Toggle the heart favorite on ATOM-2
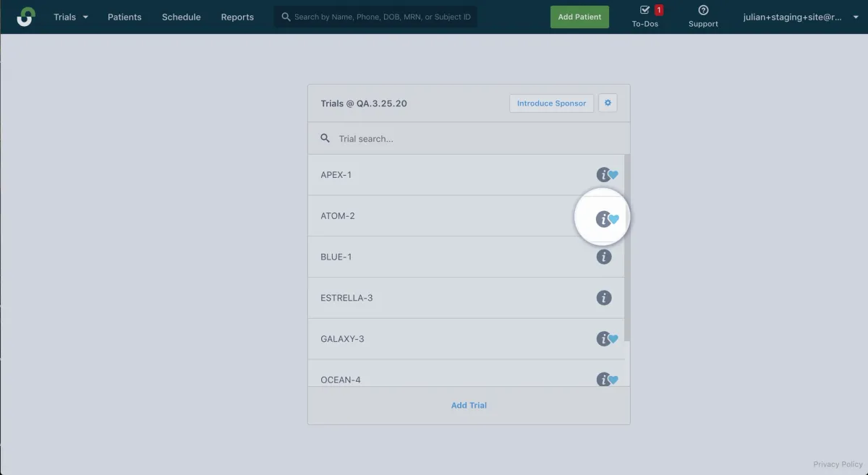The height and width of the screenshot is (475, 868). click(615, 219)
